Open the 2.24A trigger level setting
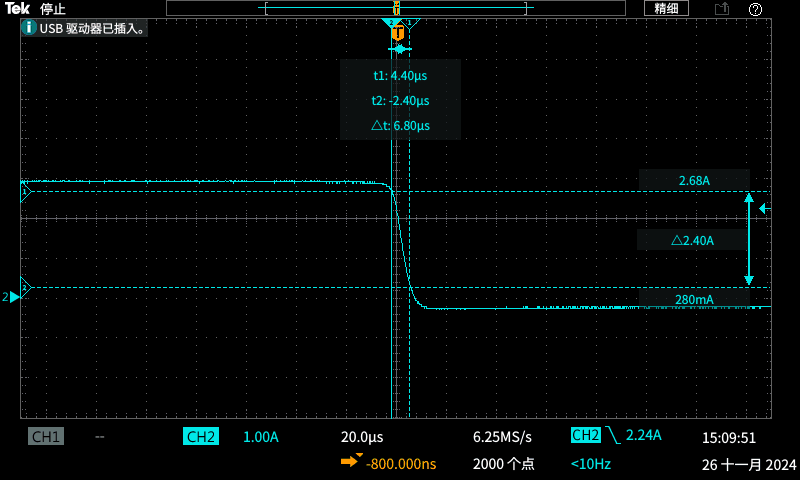The width and height of the screenshot is (800, 480). (x=644, y=436)
